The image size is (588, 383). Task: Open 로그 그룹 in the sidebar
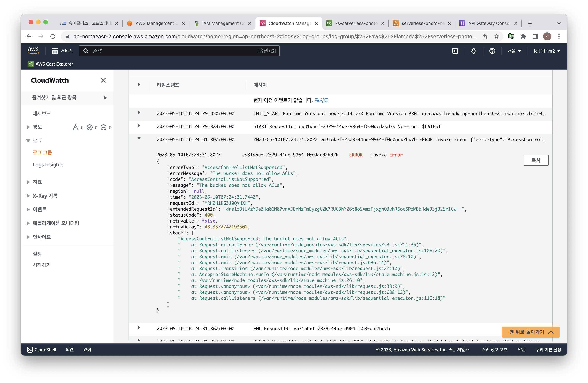tap(42, 153)
